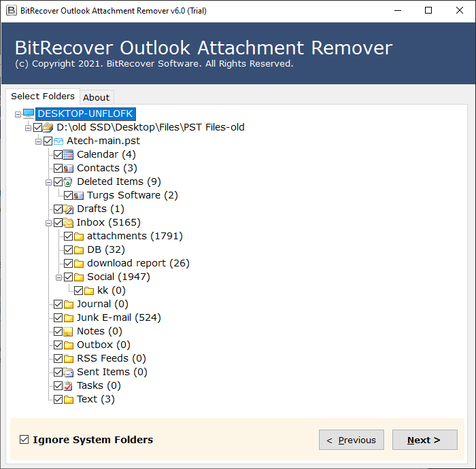Viewport: 476px width, 469px height.
Task: Switch to the About tab
Action: click(x=97, y=97)
